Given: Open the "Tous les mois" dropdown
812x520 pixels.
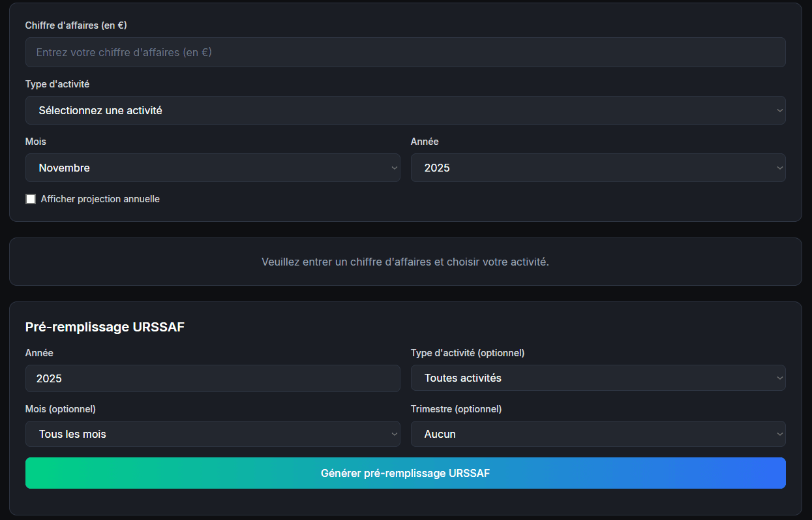Looking at the screenshot, I should pyautogui.click(x=213, y=434).
